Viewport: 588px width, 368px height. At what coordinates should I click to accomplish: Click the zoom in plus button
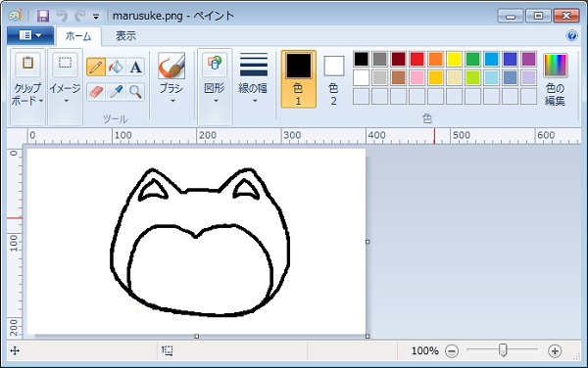[x=555, y=351]
